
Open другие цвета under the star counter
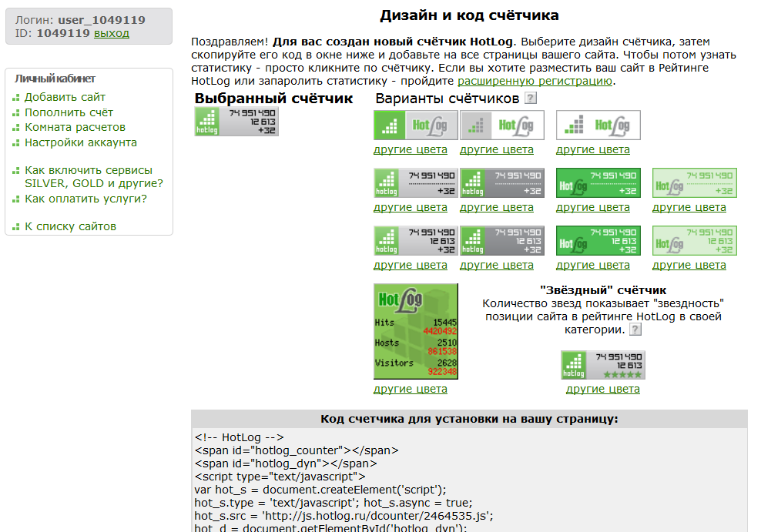(x=603, y=389)
